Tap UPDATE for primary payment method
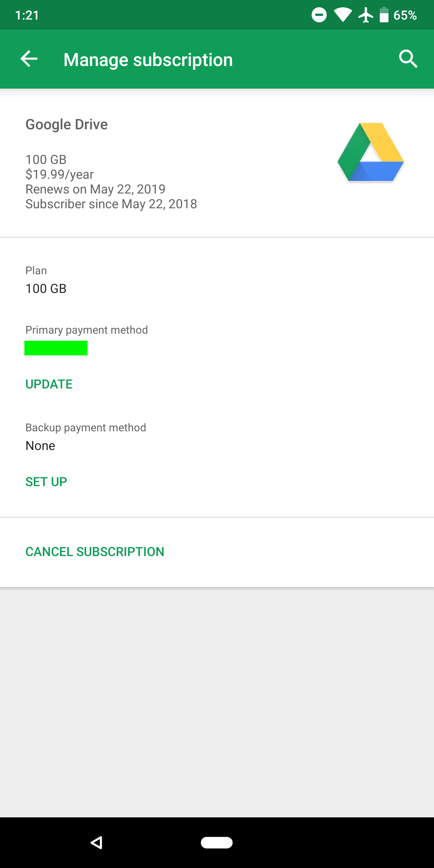 [x=49, y=384]
